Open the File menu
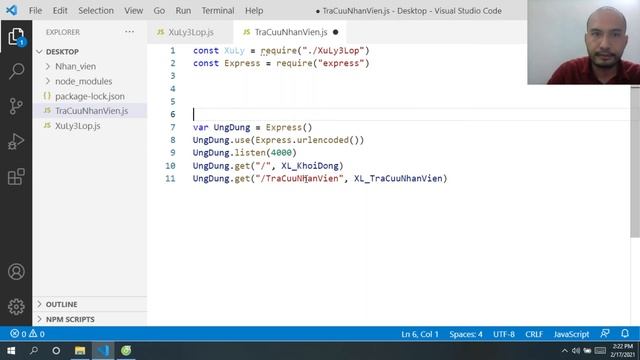The image size is (640, 360). [x=35, y=11]
